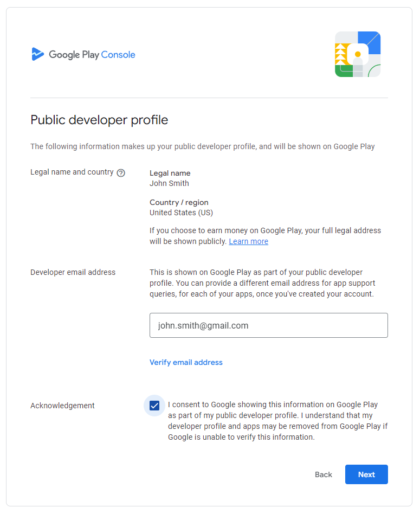Click the colorful developer profile illustration
This screenshot has height=514, width=420.
click(358, 54)
